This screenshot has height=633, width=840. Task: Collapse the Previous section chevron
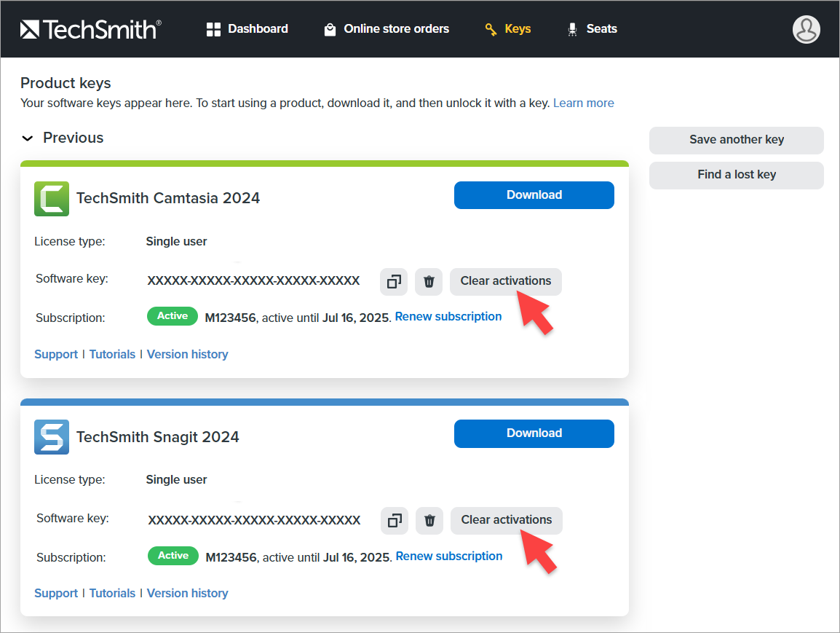point(28,138)
